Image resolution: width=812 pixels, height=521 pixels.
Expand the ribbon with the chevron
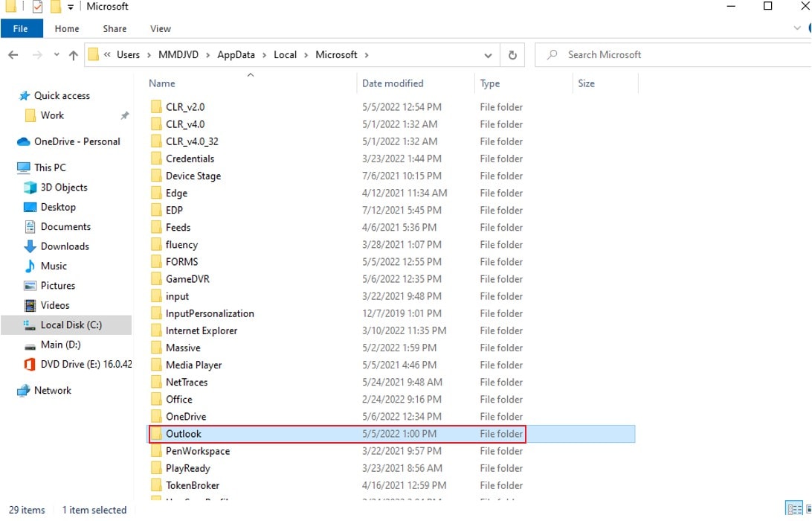coord(797,28)
